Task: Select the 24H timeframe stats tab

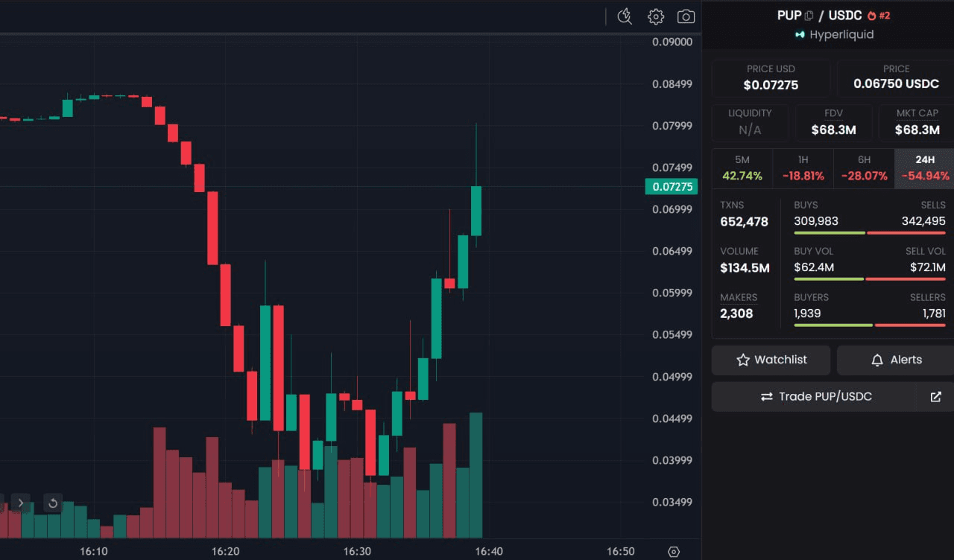Action: point(925,168)
